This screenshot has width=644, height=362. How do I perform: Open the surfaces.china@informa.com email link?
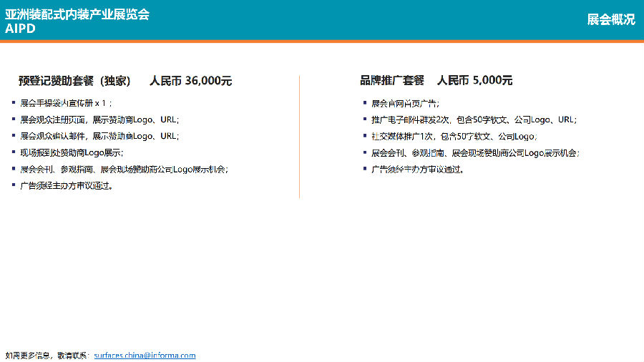pos(145,356)
